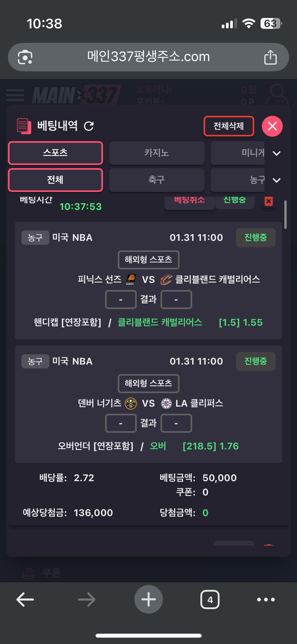
Task: Tap the camera scan icon in address bar
Action: click(x=25, y=57)
